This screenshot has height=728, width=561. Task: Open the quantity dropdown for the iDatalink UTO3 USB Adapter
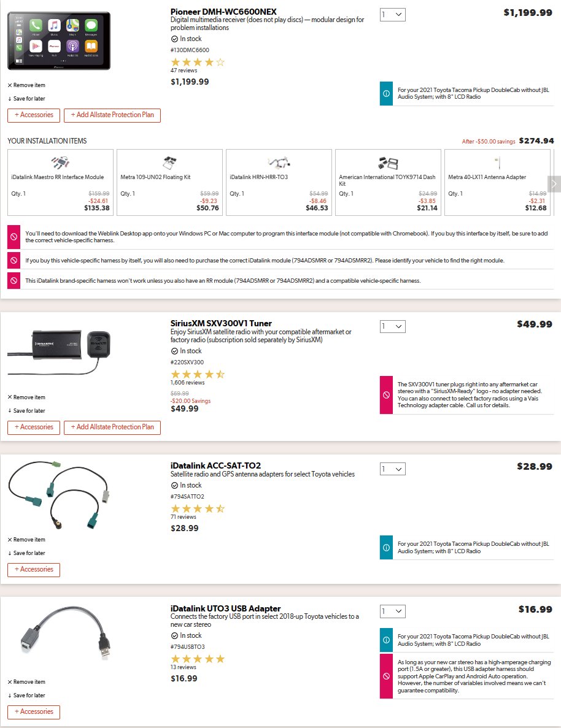coord(393,611)
